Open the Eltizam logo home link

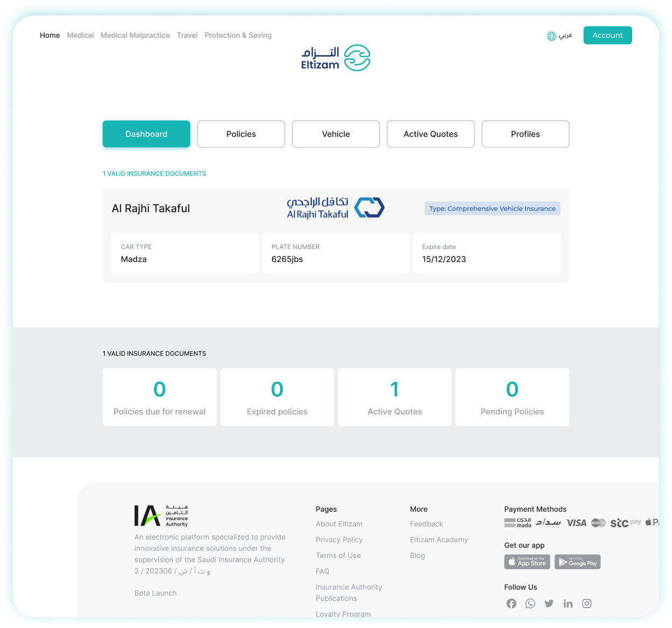pos(335,58)
